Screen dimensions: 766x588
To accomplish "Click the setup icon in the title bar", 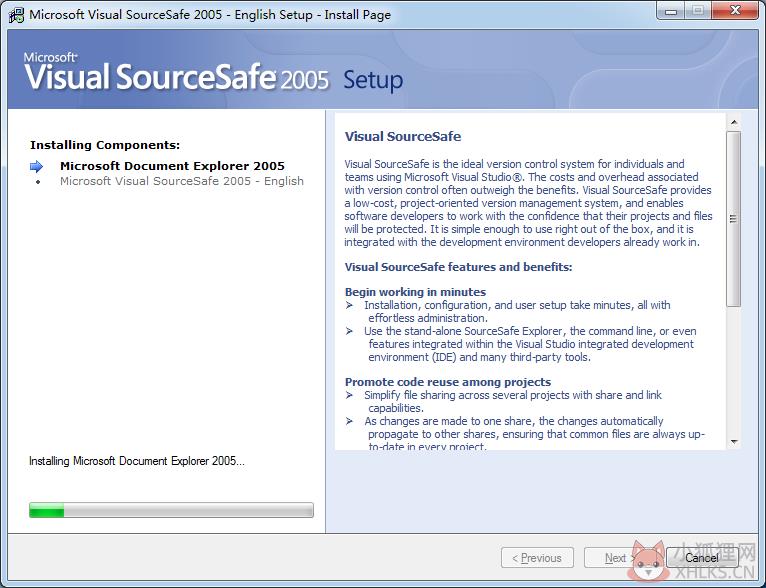I will point(16,15).
